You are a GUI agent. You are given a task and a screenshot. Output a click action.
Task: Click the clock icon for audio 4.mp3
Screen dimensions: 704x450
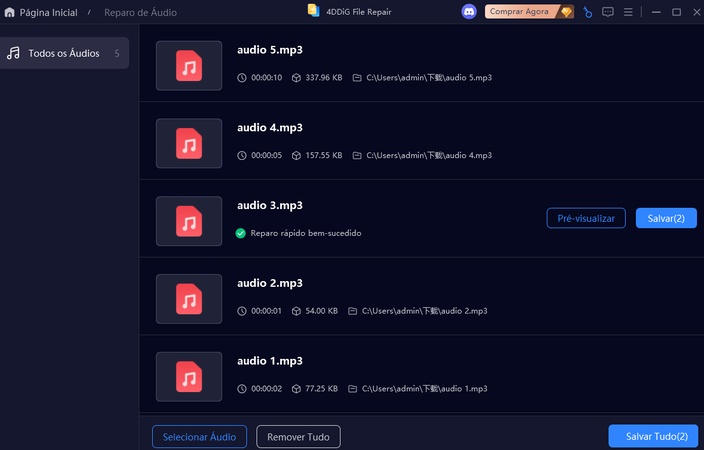242,155
